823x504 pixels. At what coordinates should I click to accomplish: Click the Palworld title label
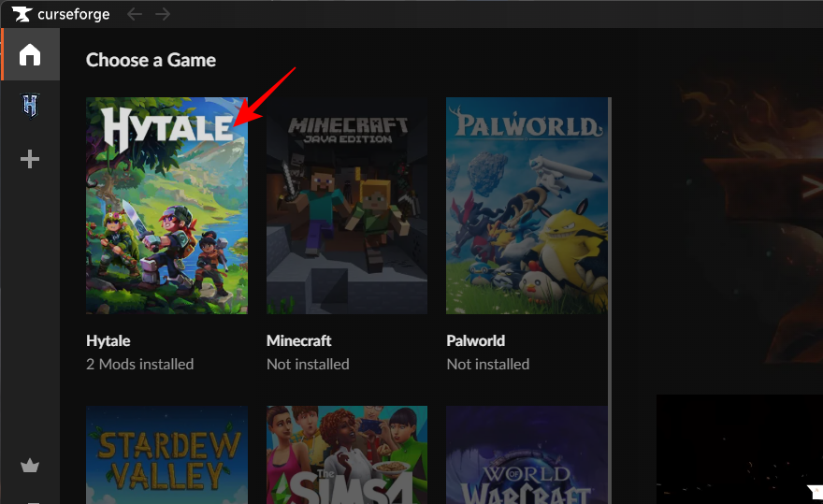475,340
